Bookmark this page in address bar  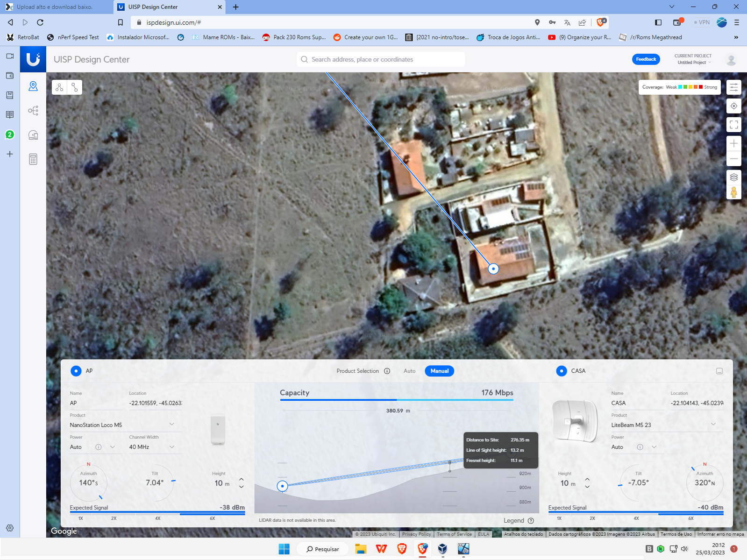121,22
